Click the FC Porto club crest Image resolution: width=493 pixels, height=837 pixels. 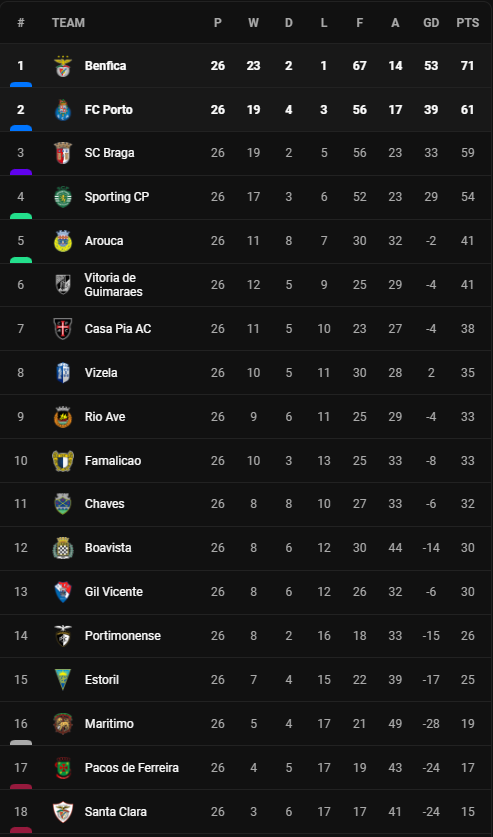[x=63, y=110]
